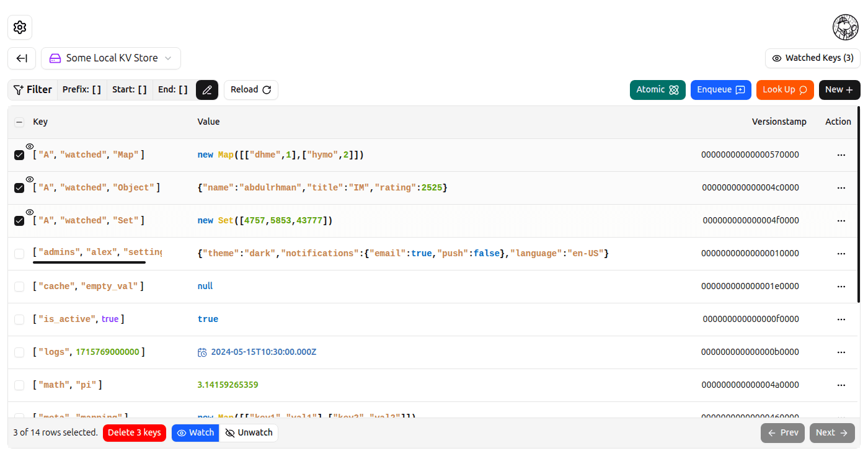Toggle the header select-all checkbox

tap(19, 122)
